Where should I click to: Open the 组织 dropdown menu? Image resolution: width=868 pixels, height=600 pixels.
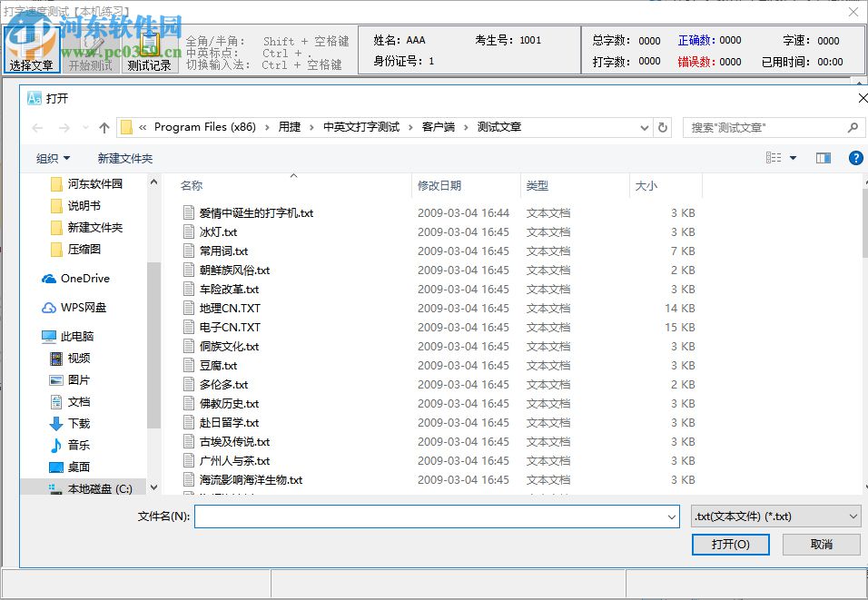pos(50,157)
